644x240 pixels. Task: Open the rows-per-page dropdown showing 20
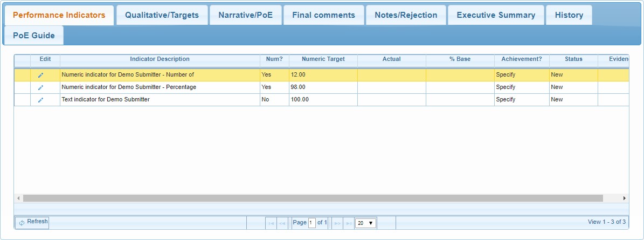click(x=365, y=223)
